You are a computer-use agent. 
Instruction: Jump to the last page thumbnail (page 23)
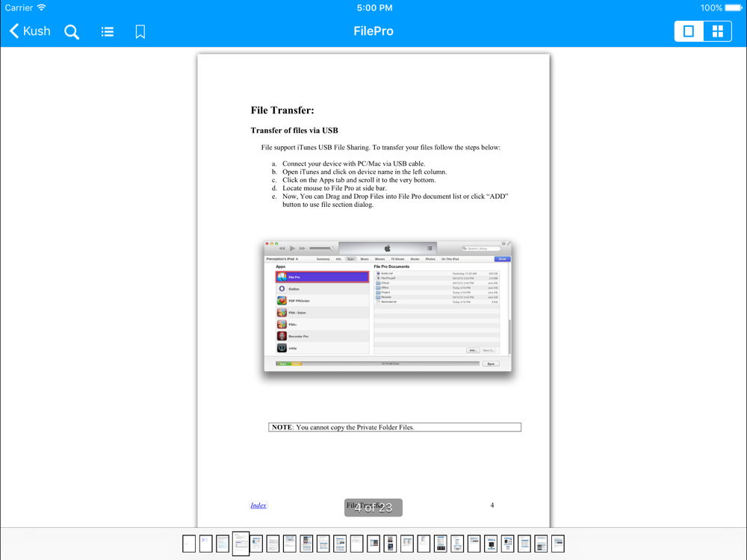[558, 544]
